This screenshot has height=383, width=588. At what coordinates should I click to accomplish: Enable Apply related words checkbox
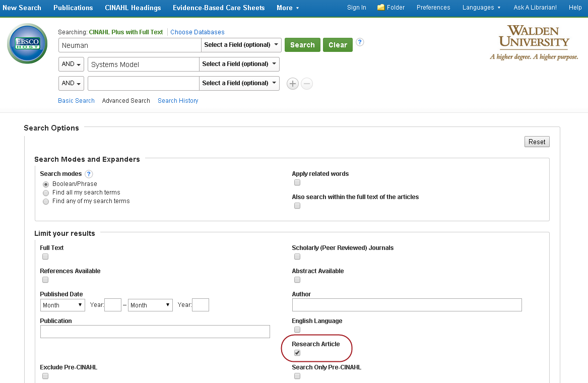[x=297, y=183]
